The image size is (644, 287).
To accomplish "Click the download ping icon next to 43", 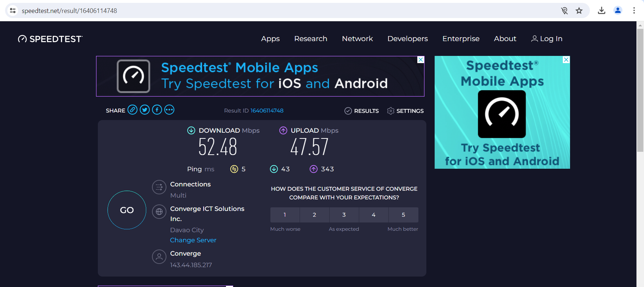I will 274,169.
